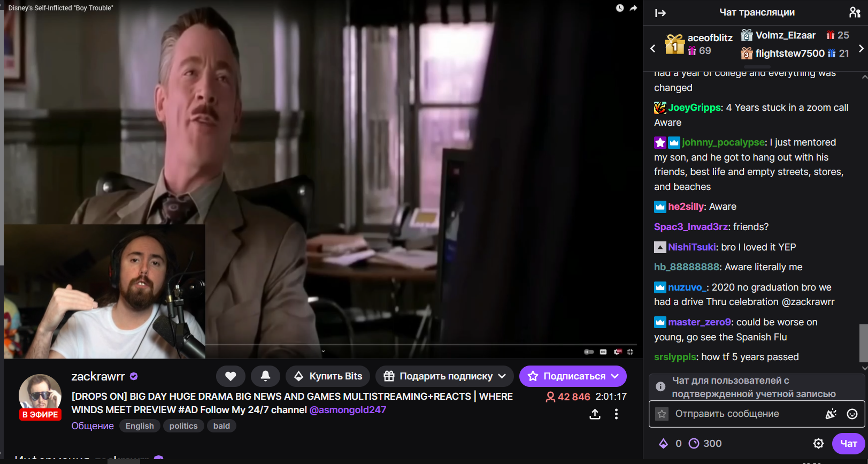Open embedded video HD settings gear

pyautogui.click(x=618, y=352)
